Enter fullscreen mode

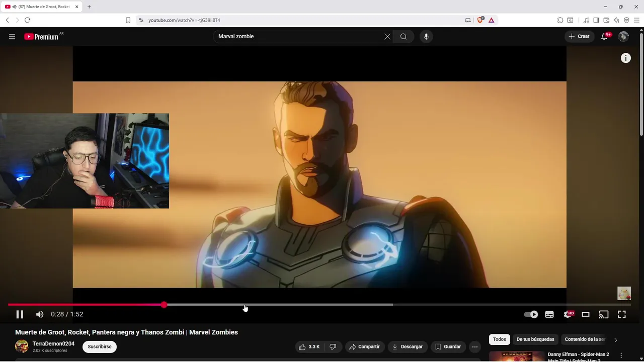(x=622, y=314)
